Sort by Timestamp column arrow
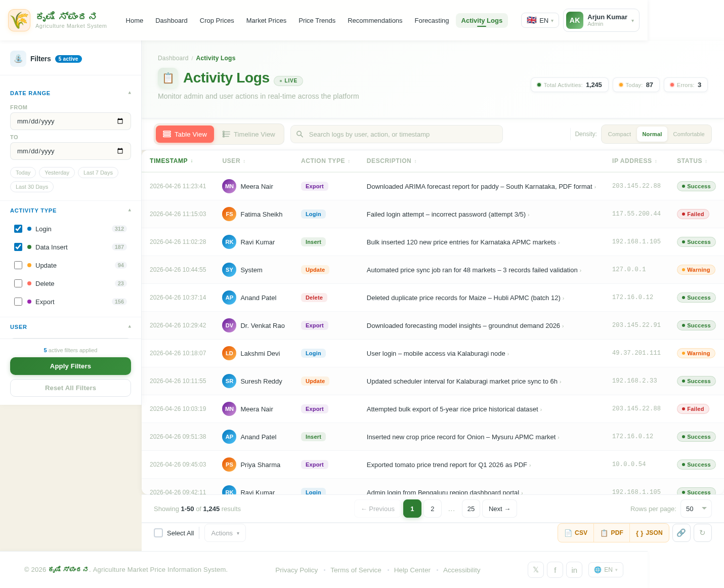 point(192,161)
